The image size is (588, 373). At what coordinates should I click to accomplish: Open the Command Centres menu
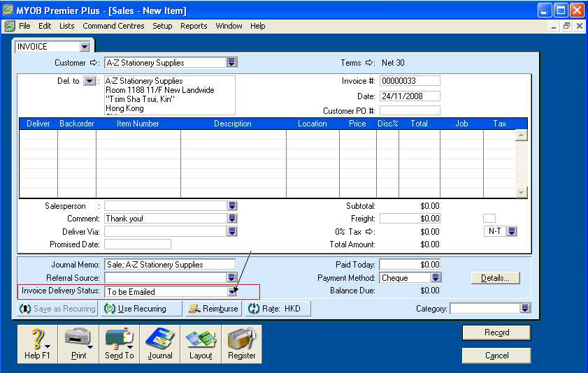113,26
